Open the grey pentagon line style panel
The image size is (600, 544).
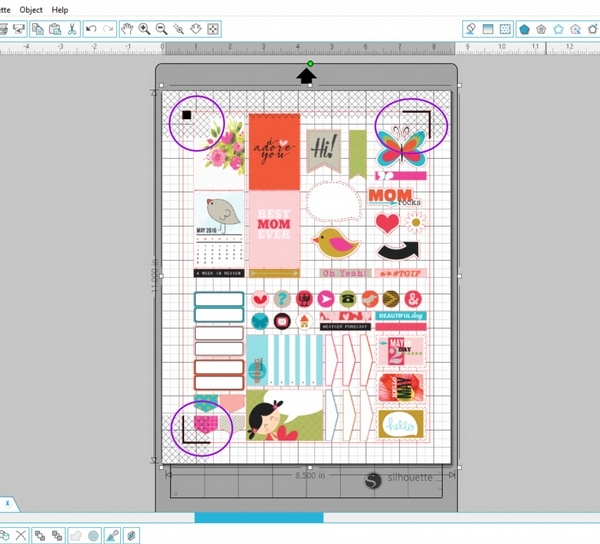pyautogui.click(x=541, y=29)
